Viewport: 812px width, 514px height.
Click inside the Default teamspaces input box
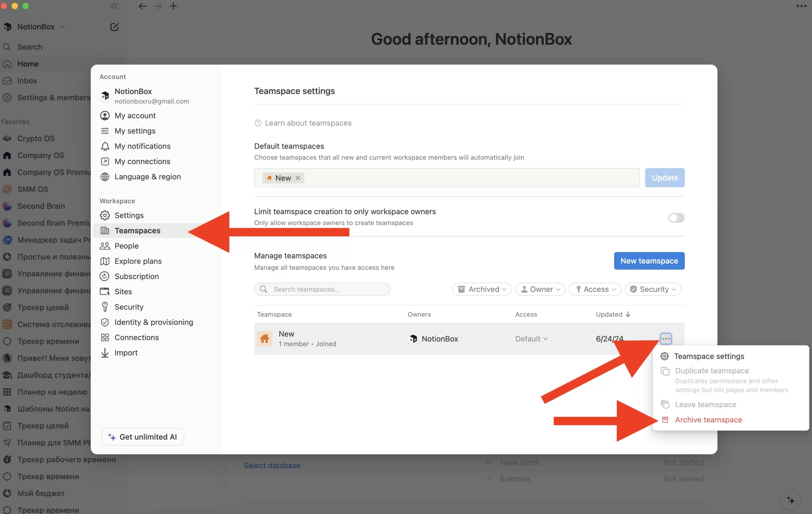pyautogui.click(x=447, y=178)
